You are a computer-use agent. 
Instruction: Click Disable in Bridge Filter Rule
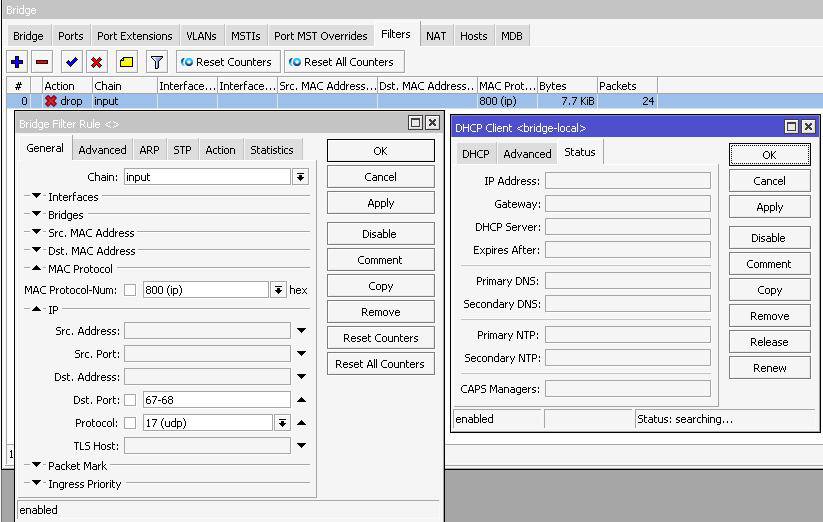pyautogui.click(x=381, y=234)
